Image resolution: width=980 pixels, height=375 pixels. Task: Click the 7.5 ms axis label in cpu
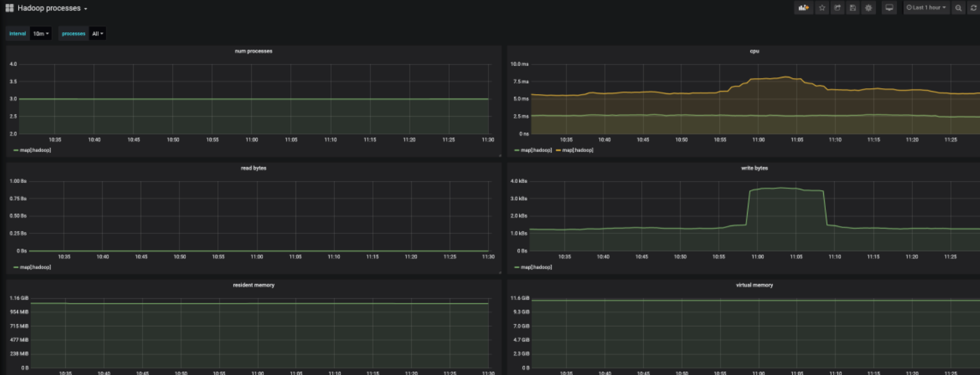[x=521, y=82]
